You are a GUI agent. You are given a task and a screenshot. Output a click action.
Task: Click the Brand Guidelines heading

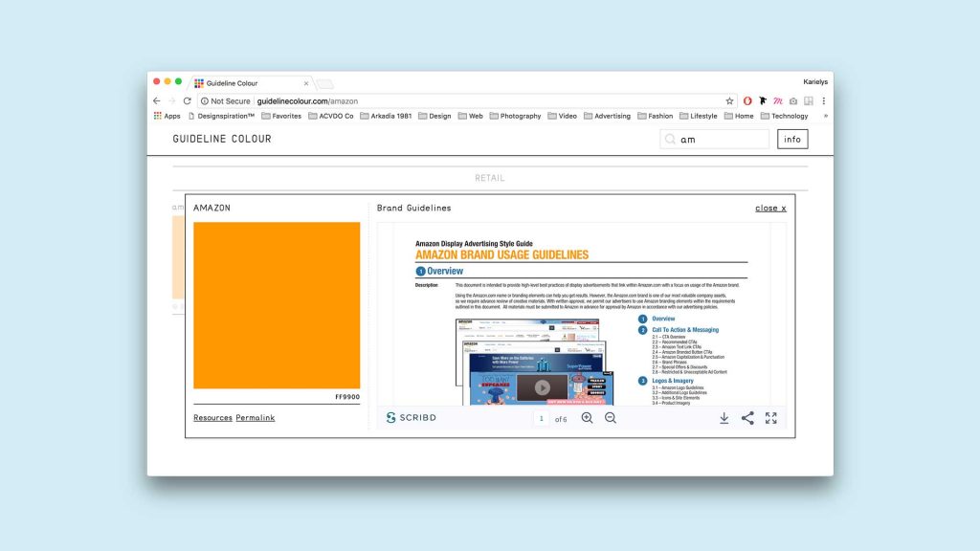pos(413,208)
